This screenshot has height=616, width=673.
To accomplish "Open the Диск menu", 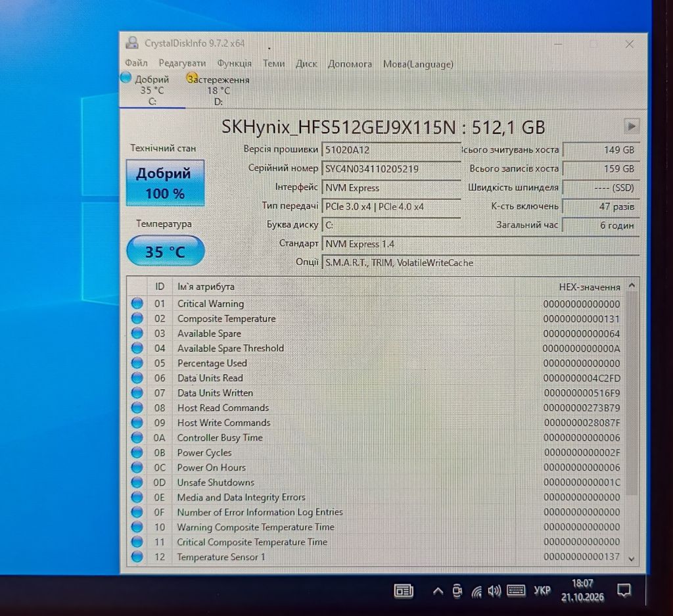I will click(x=306, y=64).
